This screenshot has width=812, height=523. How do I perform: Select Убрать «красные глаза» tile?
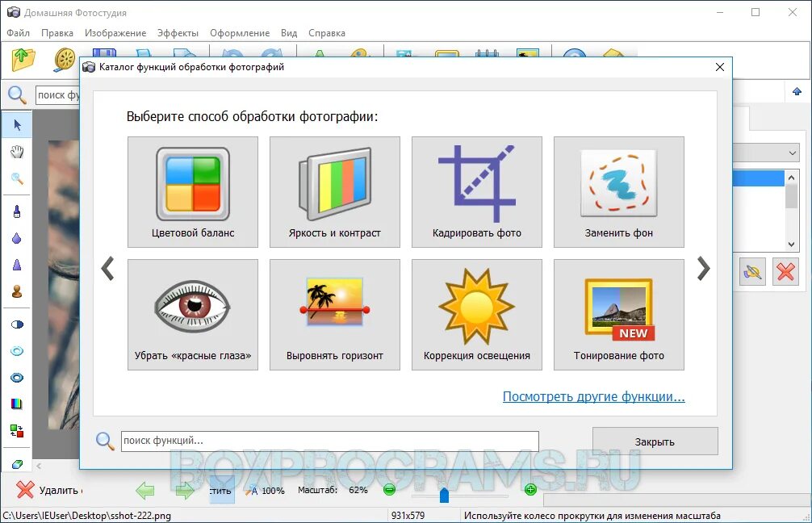tap(193, 315)
